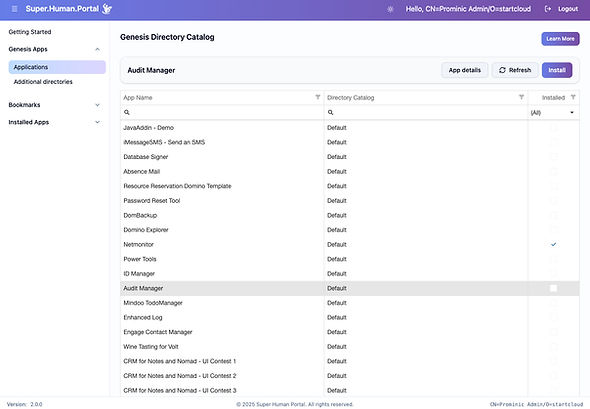Screen dimensions: 590x409
Task: Click the search magnifier under App Name
Action: [127, 112]
